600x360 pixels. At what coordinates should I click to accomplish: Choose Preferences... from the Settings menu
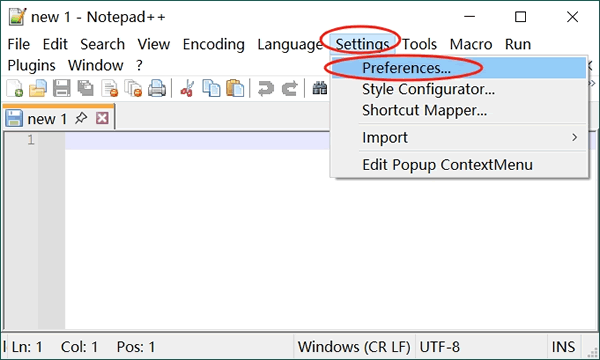(x=459, y=68)
